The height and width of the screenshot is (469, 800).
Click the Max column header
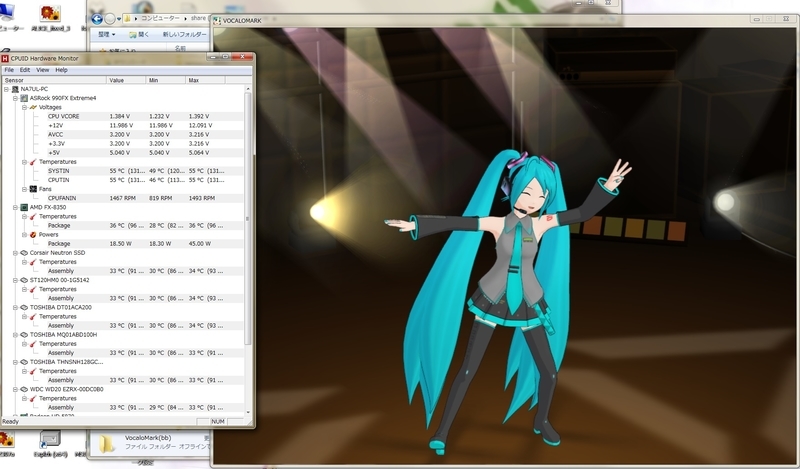pos(205,80)
